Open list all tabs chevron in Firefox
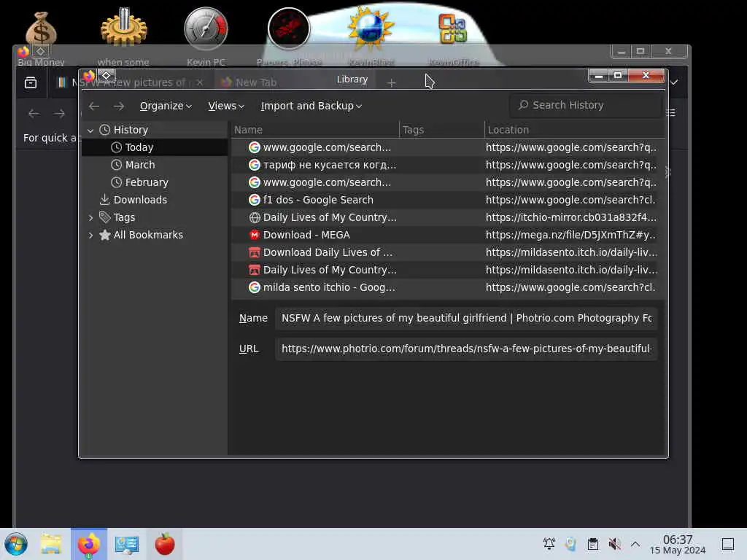The image size is (747, 560). click(674, 82)
